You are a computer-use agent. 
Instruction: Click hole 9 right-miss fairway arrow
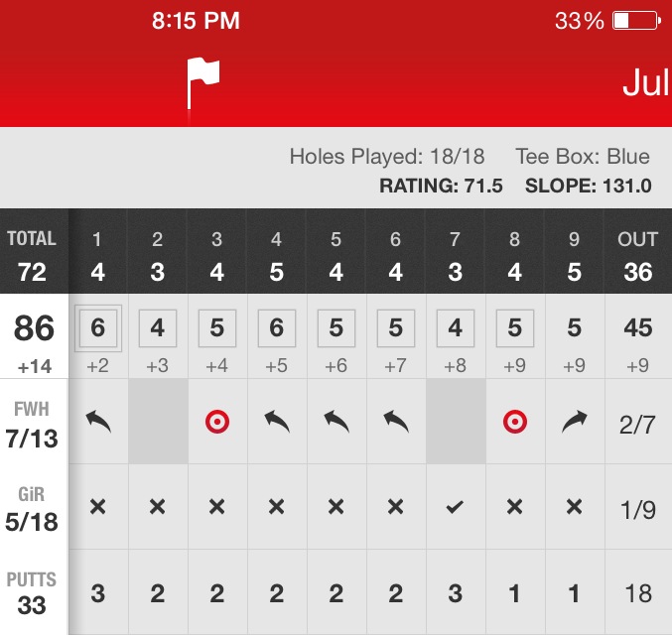click(575, 423)
